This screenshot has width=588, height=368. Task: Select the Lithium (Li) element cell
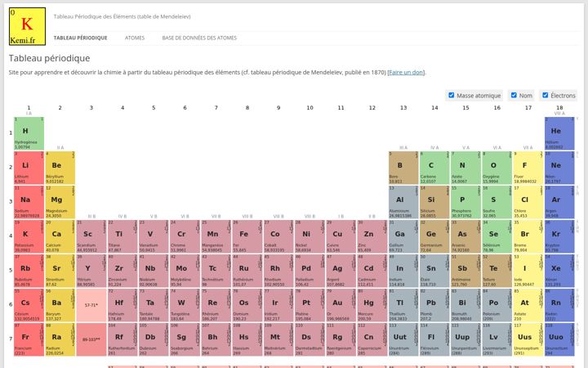29,168
